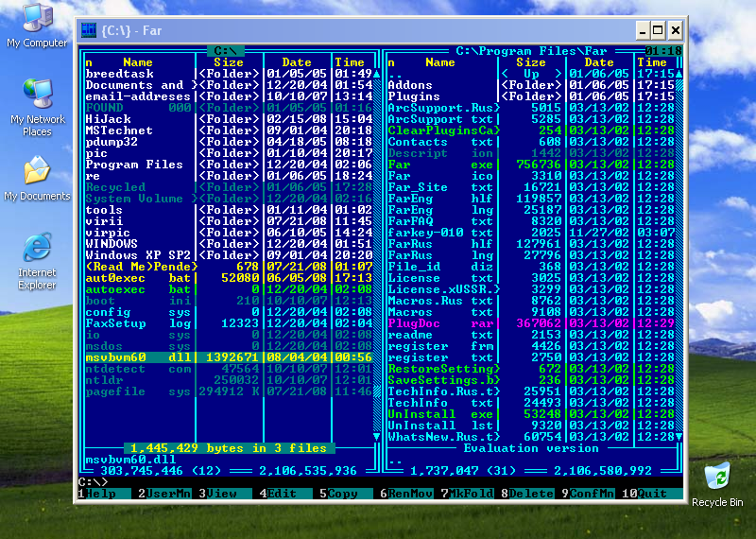Select the HiJack folder
Viewport: 756px width, 539px height.
click(x=229, y=119)
